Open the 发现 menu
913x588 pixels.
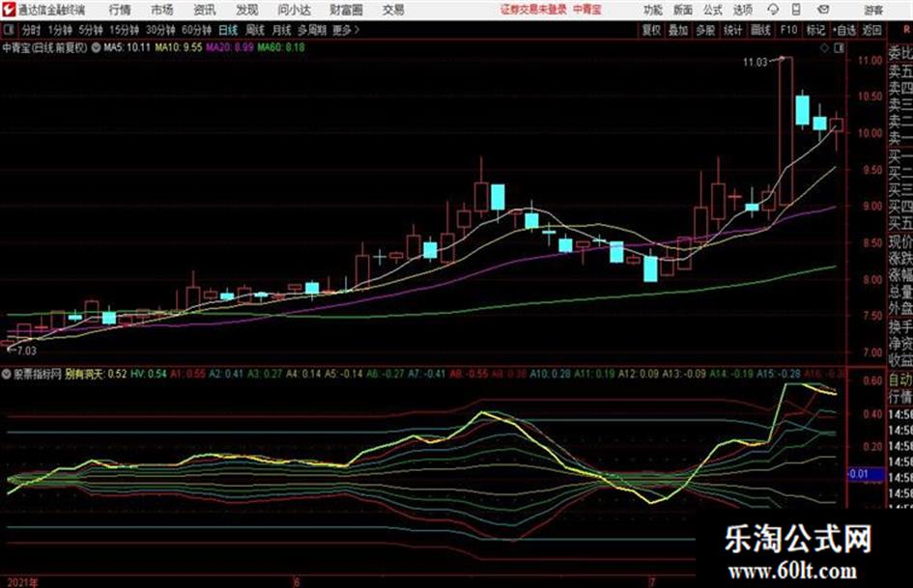[247, 10]
